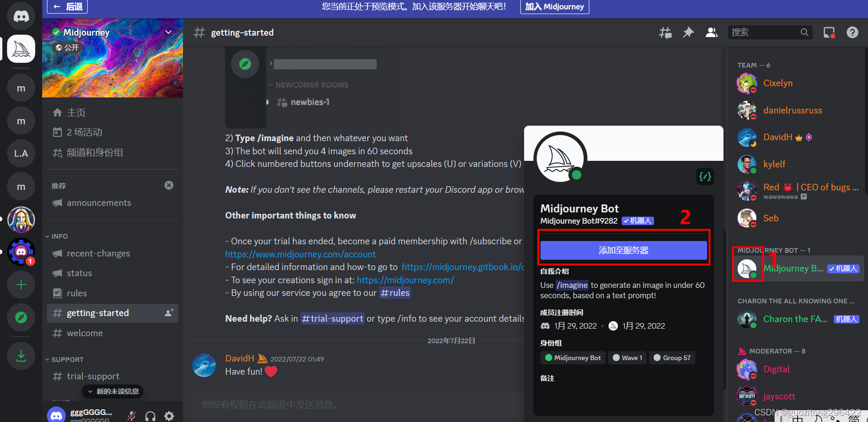Open midjourney.com/account link
The width and height of the screenshot is (868, 422).
coord(300,254)
